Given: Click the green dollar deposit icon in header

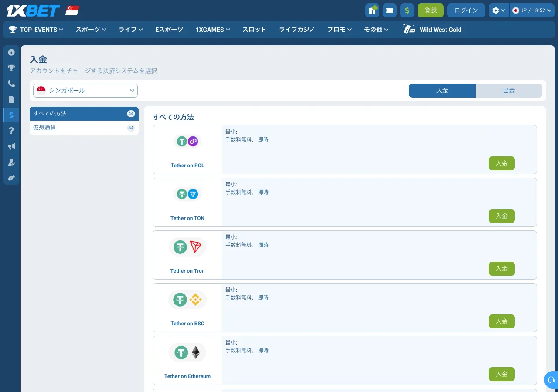Looking at the screenshot, I should 407,10.
